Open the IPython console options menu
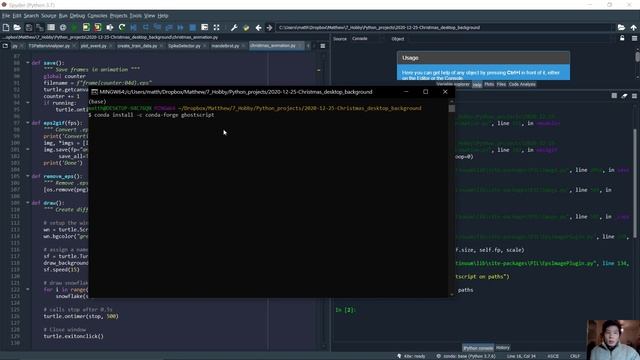 point(634,96)
